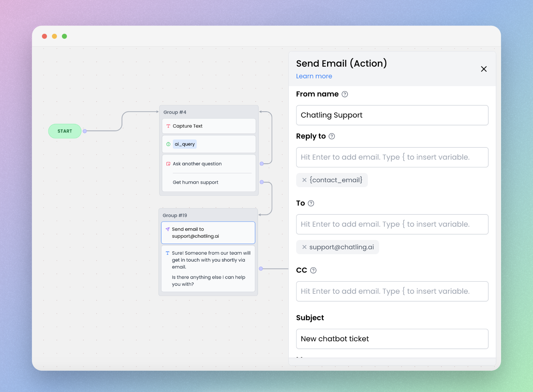Screen dimensions: 533x392
Task: Click the help icon next to the CC field
Action: 313,270
